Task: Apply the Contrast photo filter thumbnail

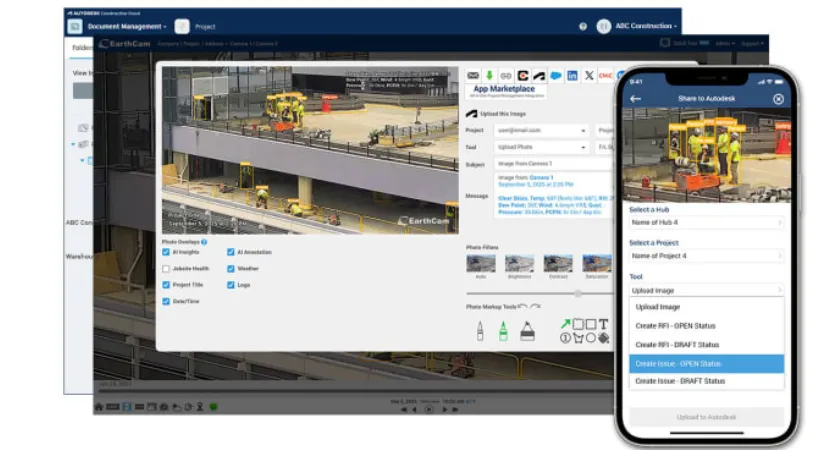Action: click(558, 264)
